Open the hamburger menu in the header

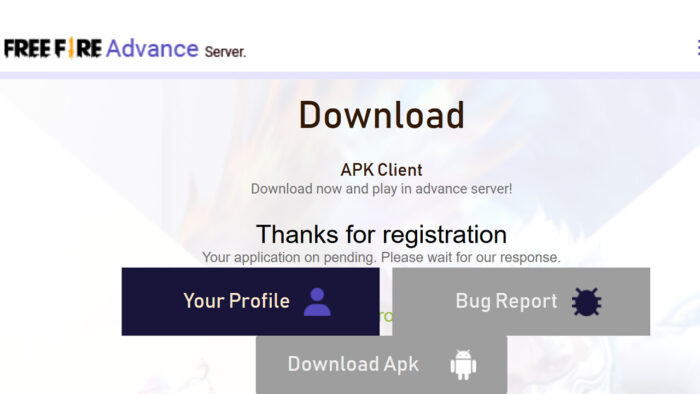tap(698, 48)
